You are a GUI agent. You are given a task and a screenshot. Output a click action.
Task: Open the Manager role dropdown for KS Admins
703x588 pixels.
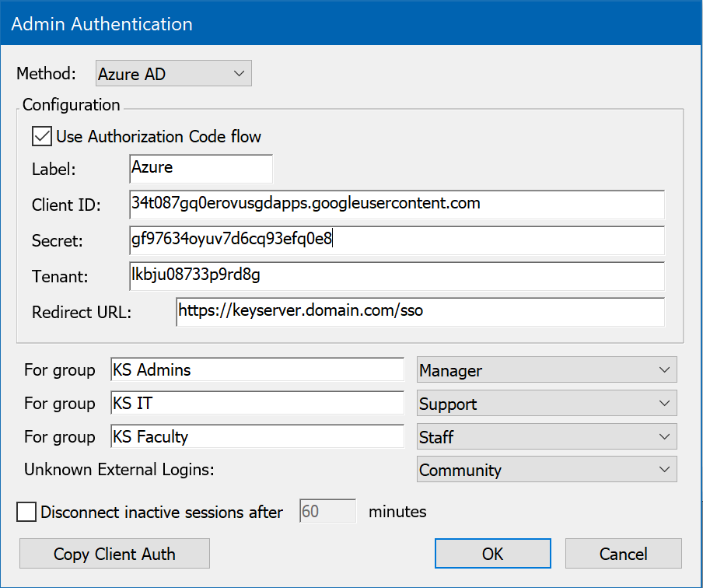[547, 370]
